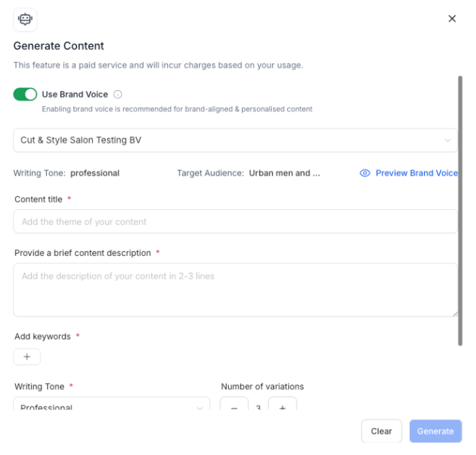
Task: Click the dialog's vertical scrollbar
Action: click(x=460, y=211)
